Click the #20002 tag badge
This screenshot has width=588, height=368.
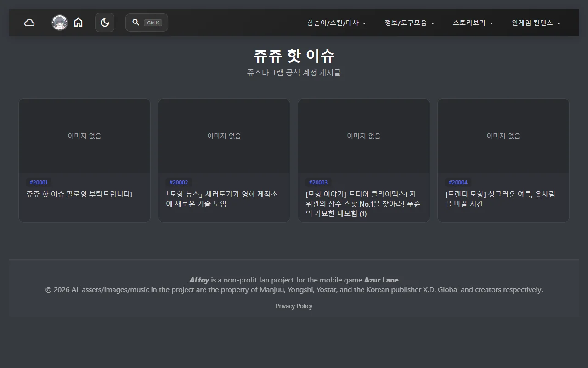pyautogui.click(x=179, y=183)
